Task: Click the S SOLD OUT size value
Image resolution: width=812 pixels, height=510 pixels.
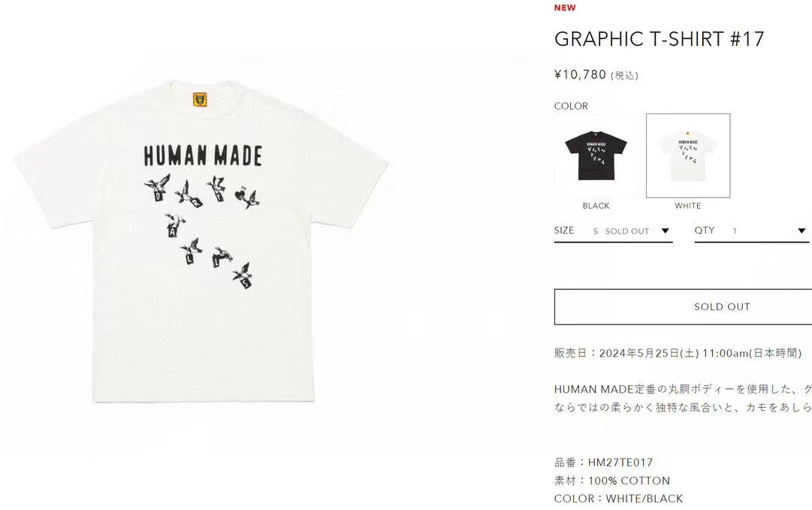Action: (621, 231)
